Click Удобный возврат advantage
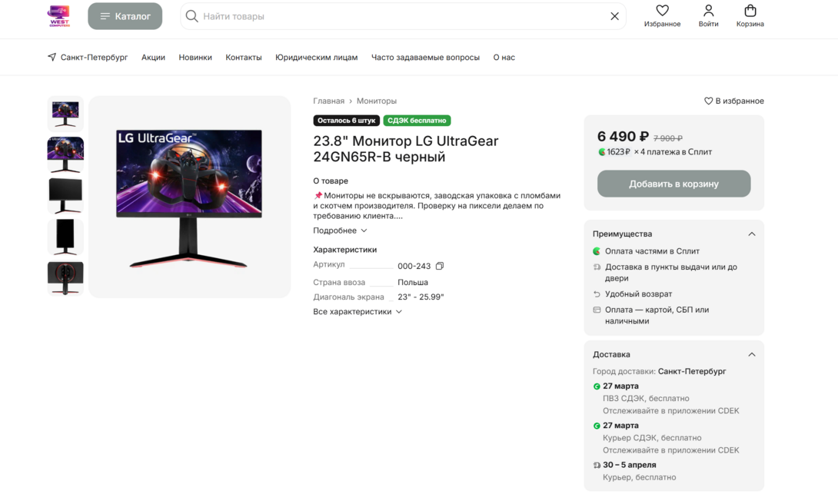This screenshot has height=504, width=838. click(x=633, y=294)
